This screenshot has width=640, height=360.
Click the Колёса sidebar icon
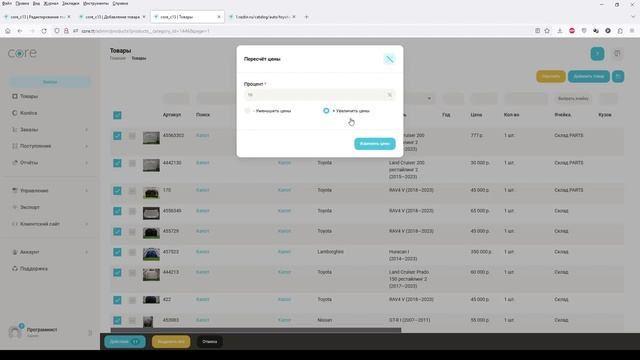(x=15, y=113)
